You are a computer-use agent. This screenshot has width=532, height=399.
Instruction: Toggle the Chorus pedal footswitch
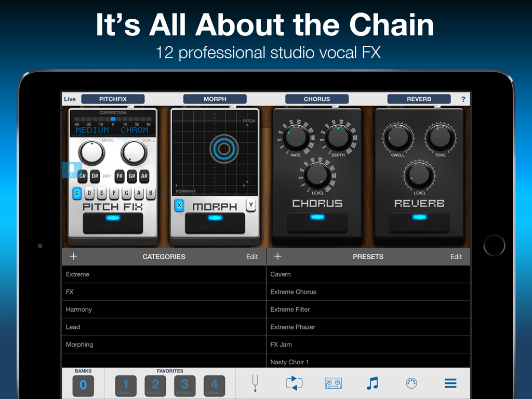(x=317, y=222)
